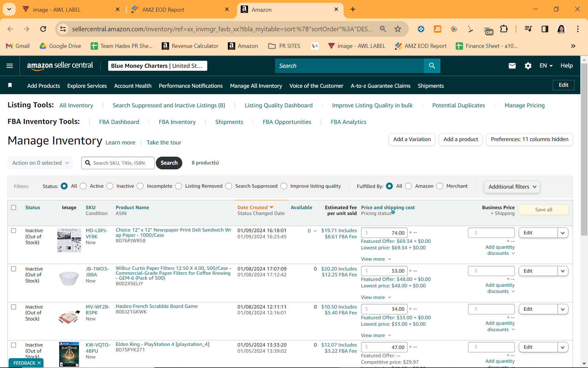The width and height of the screenshot is (588, 368).
Task: Sort by the Date Created column header
Action: click(x=255, y=208)
